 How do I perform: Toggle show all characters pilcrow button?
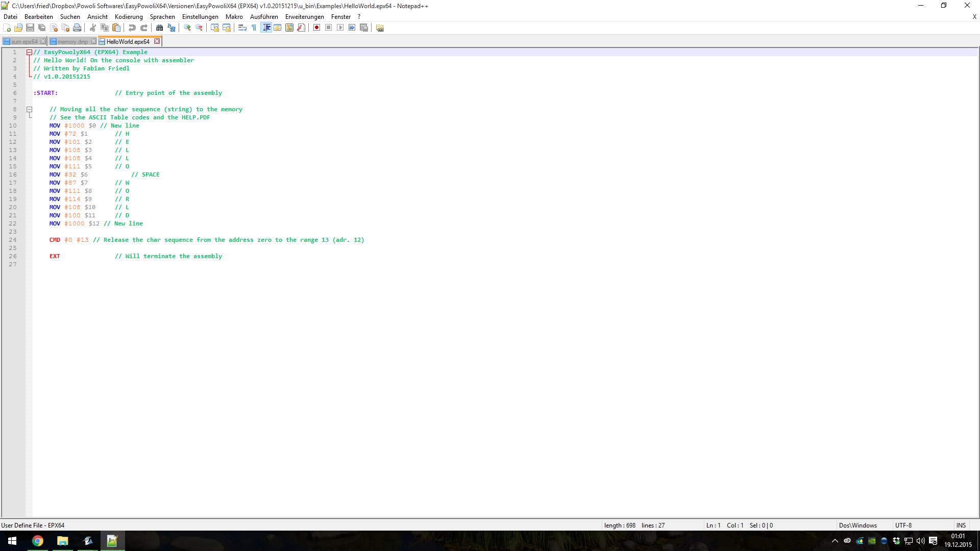[254, 28]
